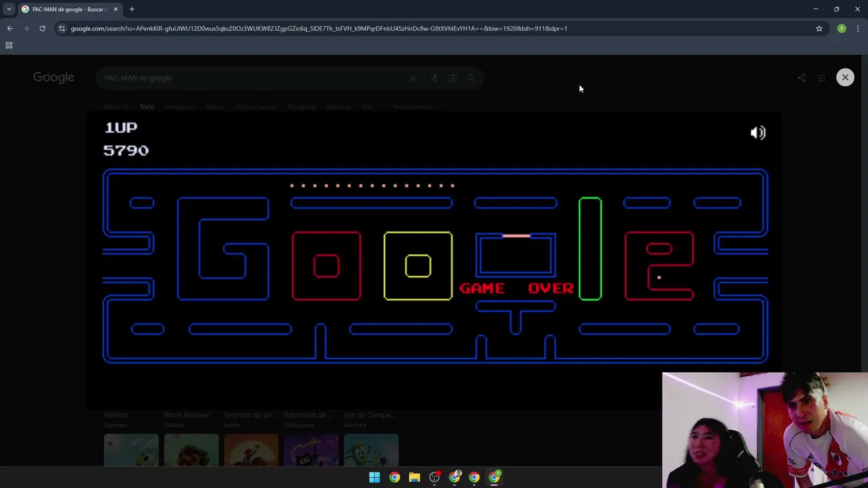Screen dimensions: 868x488
Task: Open the Chrome three-dot menu
Action: pos(858,28)
